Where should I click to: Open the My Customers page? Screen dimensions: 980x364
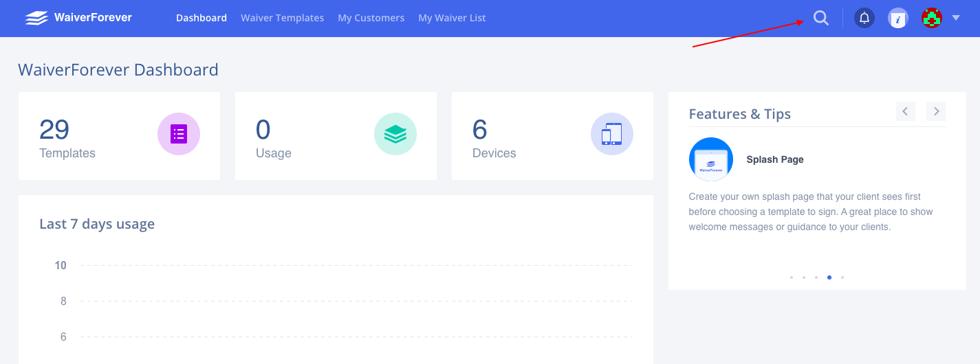[371, 18]
